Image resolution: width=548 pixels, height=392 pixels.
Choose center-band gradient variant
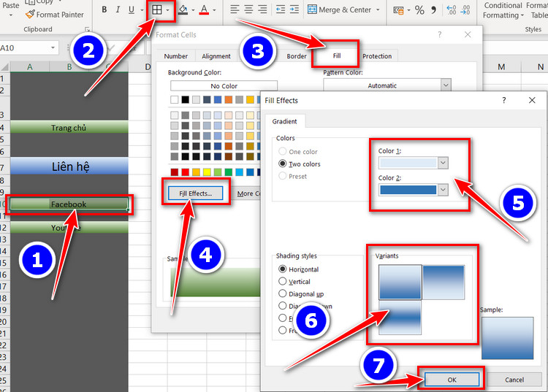[x=400, y=318]
